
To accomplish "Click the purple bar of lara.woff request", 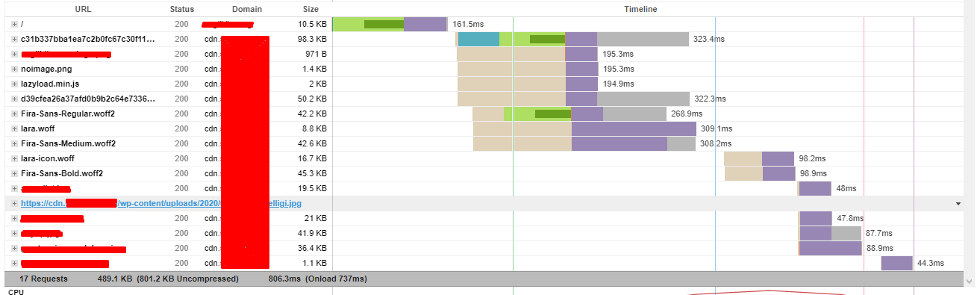I will [x=634, y=128].
